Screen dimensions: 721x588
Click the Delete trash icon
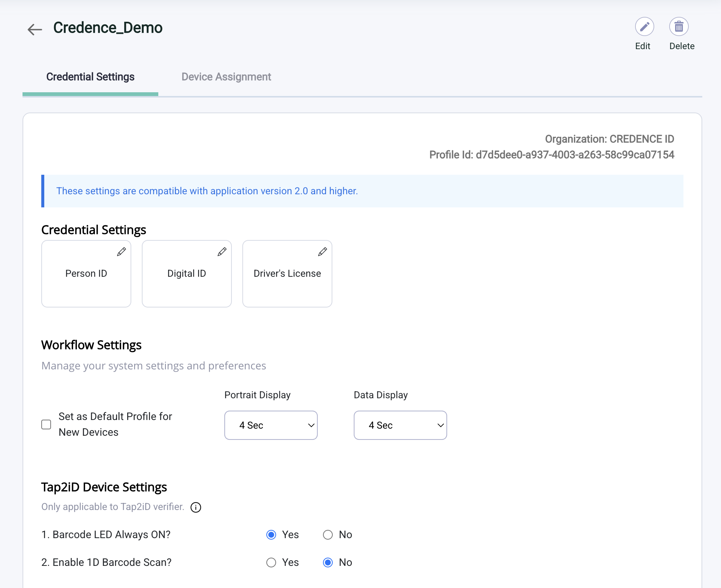click(679, 27)
